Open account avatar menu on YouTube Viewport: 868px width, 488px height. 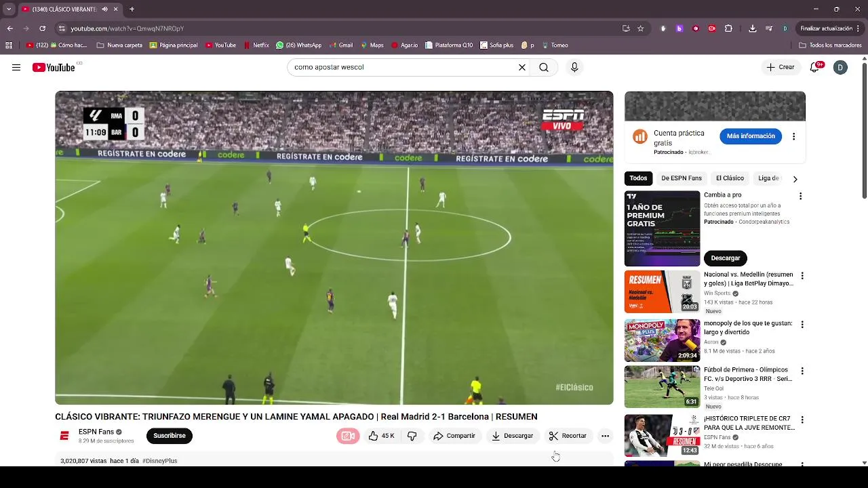pos(840,67)
